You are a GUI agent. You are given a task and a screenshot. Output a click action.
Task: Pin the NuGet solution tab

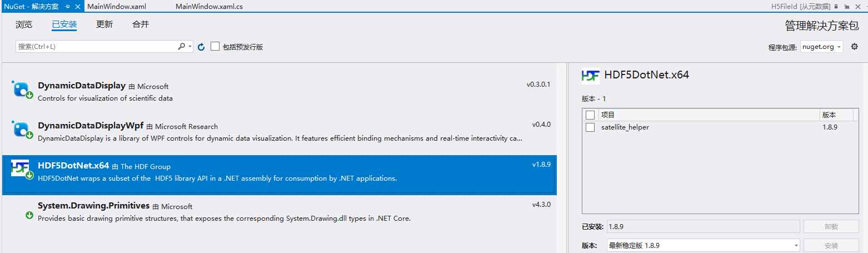[67, 7]
